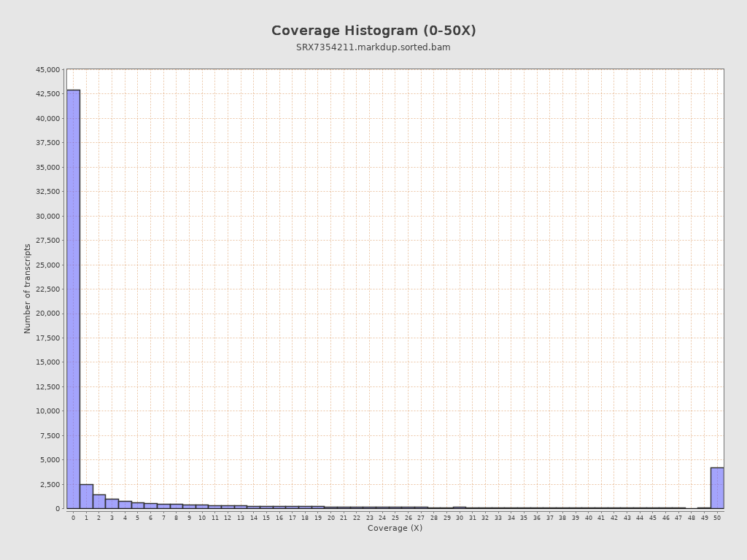Click the x-axis tick label 40

tap(588, 518)
